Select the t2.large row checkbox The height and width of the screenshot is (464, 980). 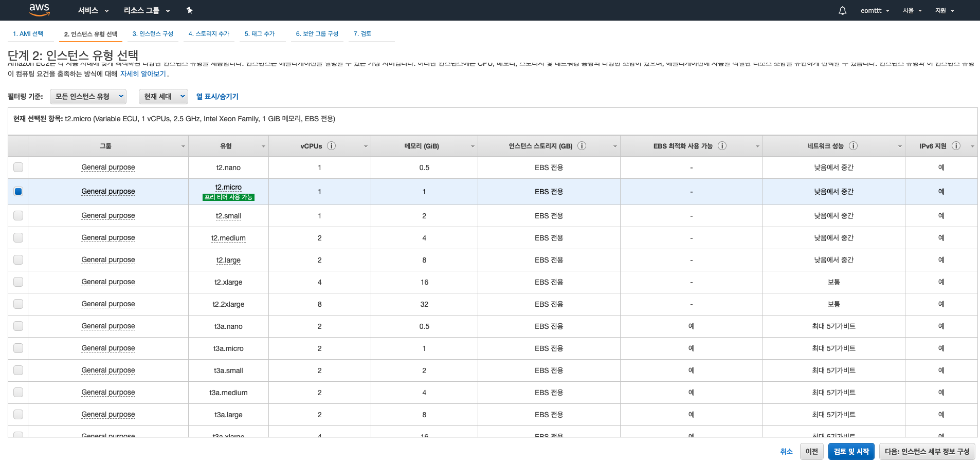tap(19, 260)
